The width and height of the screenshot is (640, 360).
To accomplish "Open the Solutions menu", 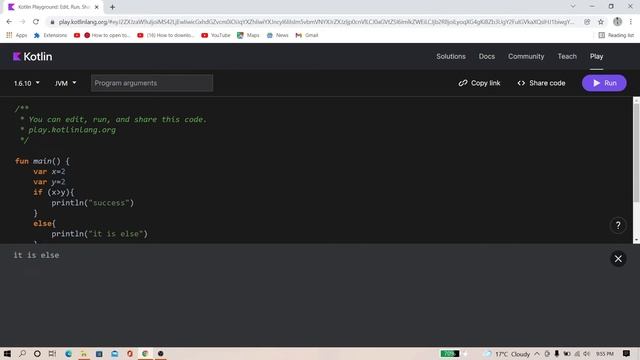I will pyautogui.click(x=451, y=56).
